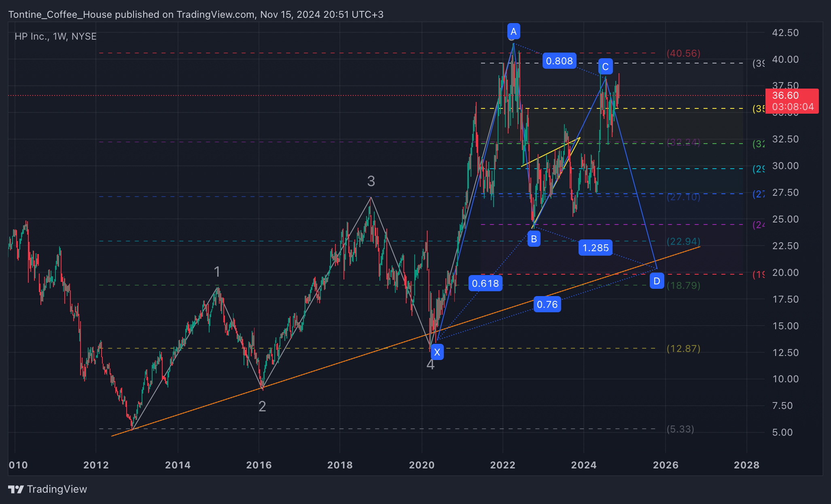Click the 2012 time axis label

point(96,465)
